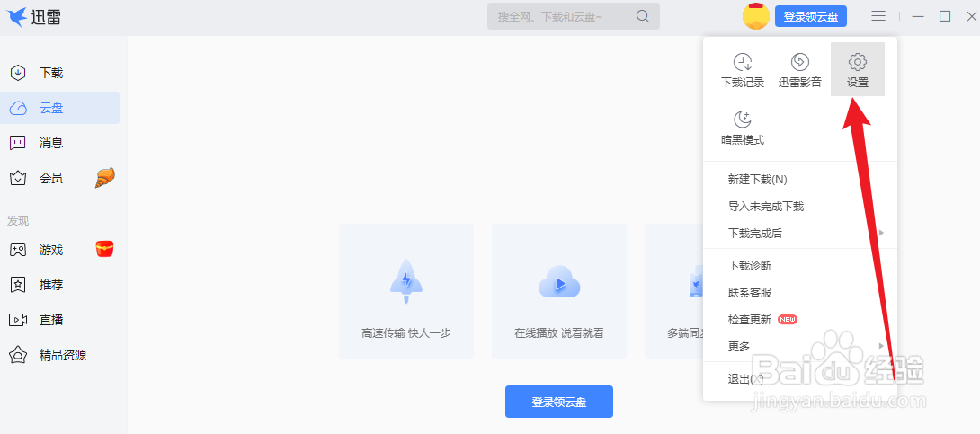Click the 高速传输 快人一步 caption
This screenshot has width=980, height=434.
(x=406, y=332)
